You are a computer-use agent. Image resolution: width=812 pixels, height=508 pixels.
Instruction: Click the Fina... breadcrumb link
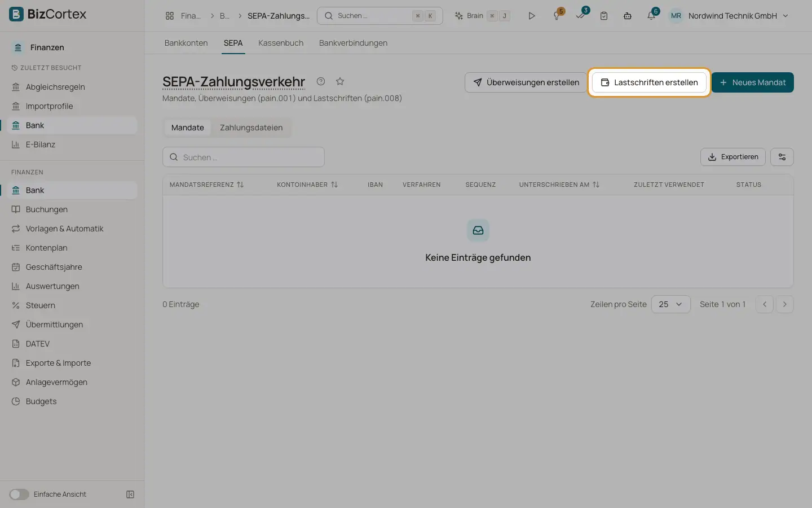click(x=191, y=16)
